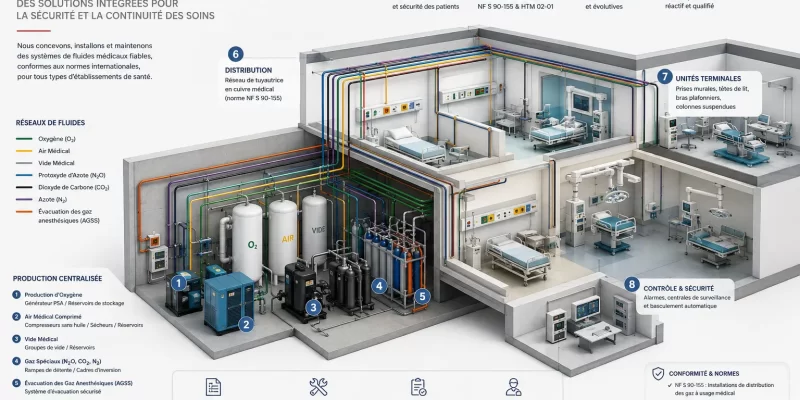This screenshot has height=400, width=800.
Task: Click the white tank labeled VIDE
Action: 314,229
